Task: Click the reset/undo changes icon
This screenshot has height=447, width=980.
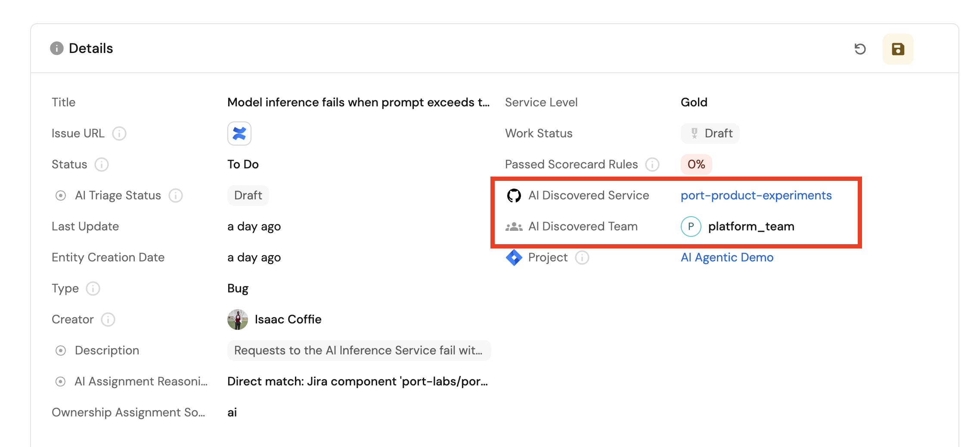Action: tap(860, 49)
